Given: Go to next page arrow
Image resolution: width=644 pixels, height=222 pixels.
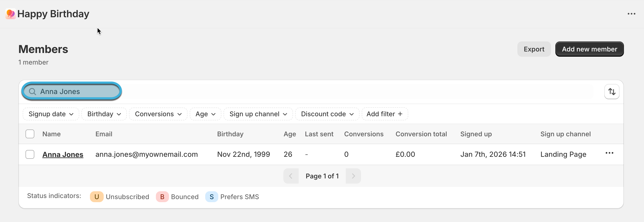Looking at the screenshot, I should point(353,176).
